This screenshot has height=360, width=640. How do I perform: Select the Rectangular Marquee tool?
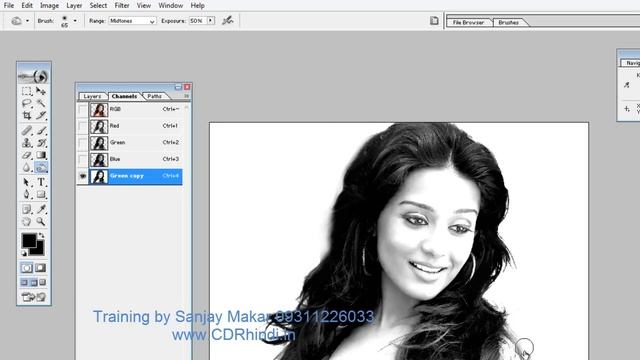27,91
